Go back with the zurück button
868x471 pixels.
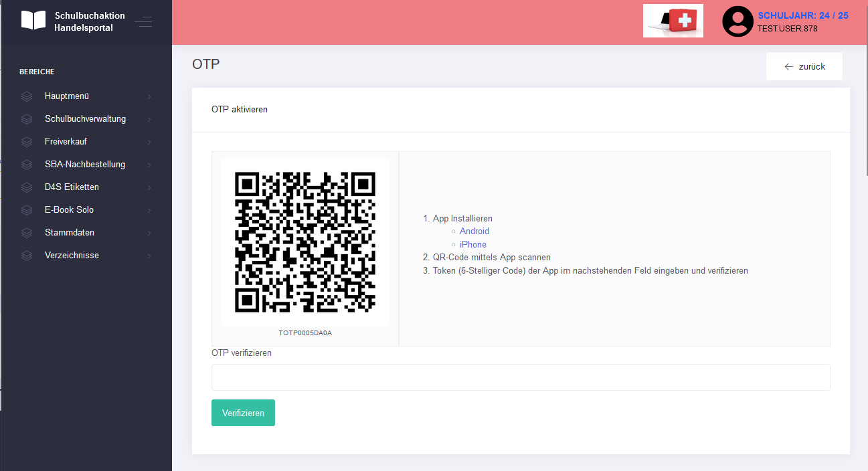(x=804, y=66)
